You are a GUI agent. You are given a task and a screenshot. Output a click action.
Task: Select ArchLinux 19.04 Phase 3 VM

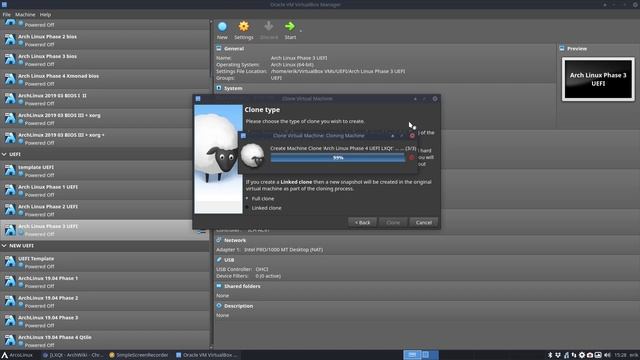(x=104, y=321)
